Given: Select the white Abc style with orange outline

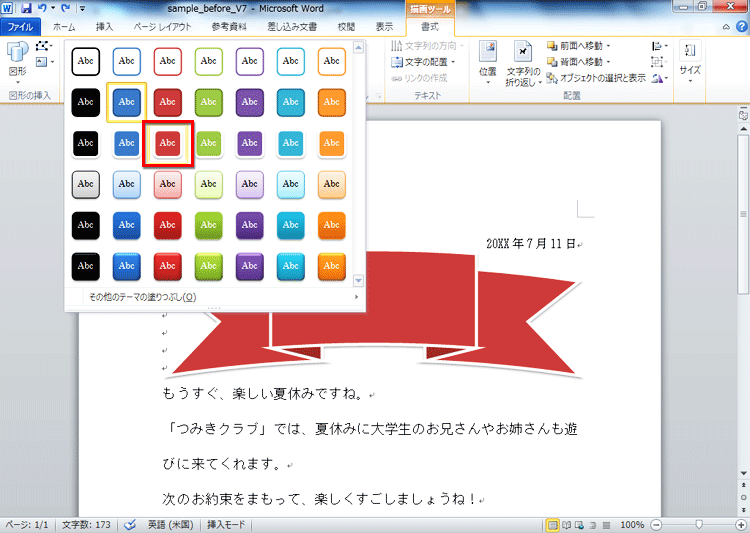Looking at the screenshot, I should 331,61.
